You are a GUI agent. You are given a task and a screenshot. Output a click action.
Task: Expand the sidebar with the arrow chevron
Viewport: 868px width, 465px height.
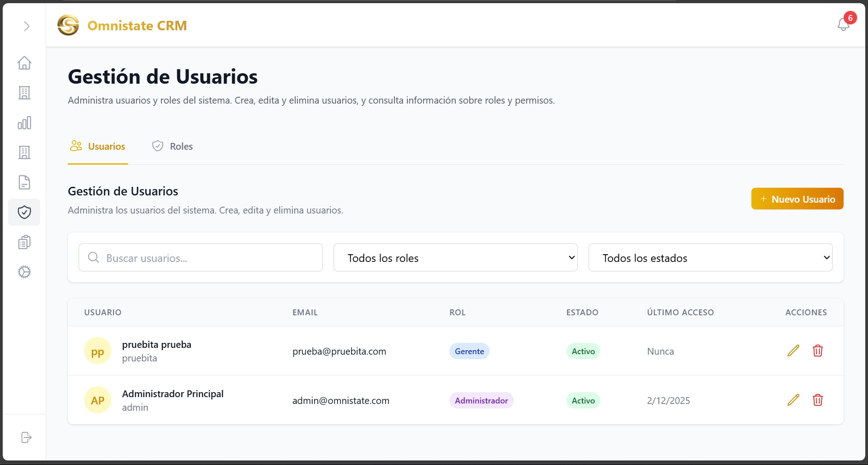(26, 26)
